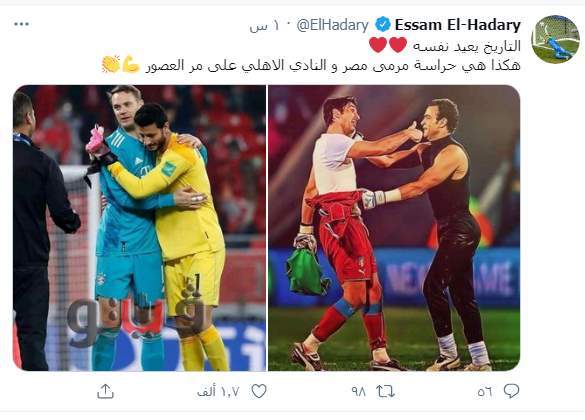The image size is (585, 420).
Task: Click the clapping hands emoji
Action: [x=111, y=64]
